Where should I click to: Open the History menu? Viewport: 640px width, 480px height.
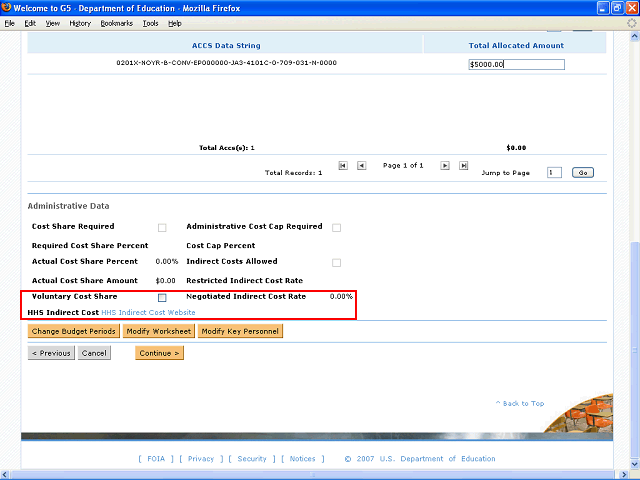click(x=80, y=24)
